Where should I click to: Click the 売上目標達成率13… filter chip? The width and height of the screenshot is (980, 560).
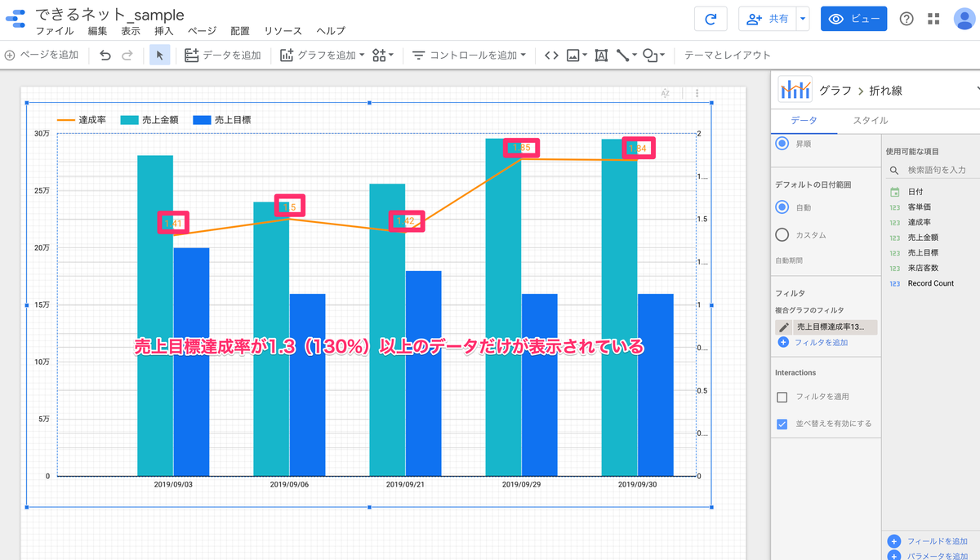[x=826, y=327]
